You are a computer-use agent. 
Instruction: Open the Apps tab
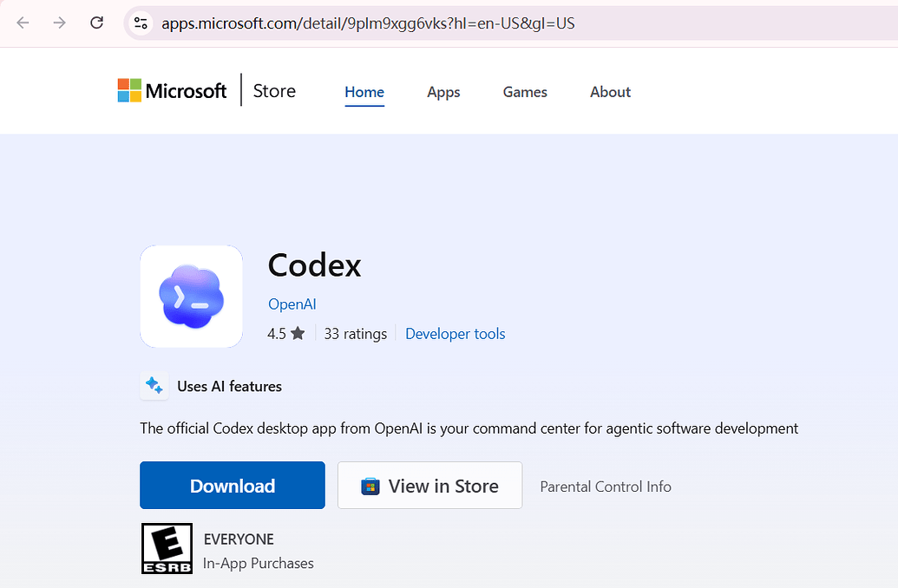443,92
